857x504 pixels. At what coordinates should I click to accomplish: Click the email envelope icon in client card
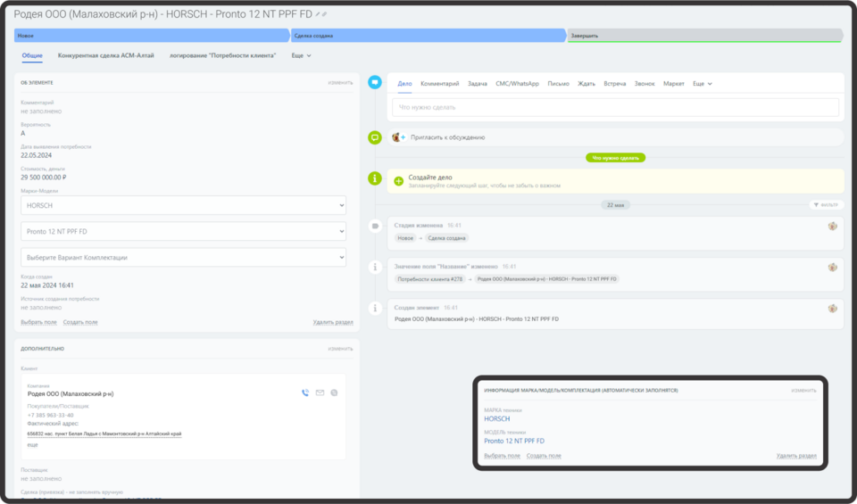320,392
